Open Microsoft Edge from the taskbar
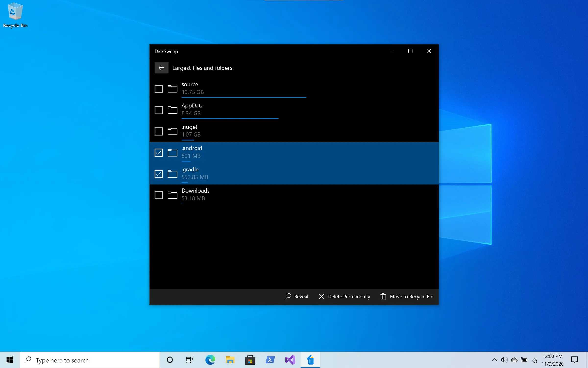 click(x=210, y=360)
